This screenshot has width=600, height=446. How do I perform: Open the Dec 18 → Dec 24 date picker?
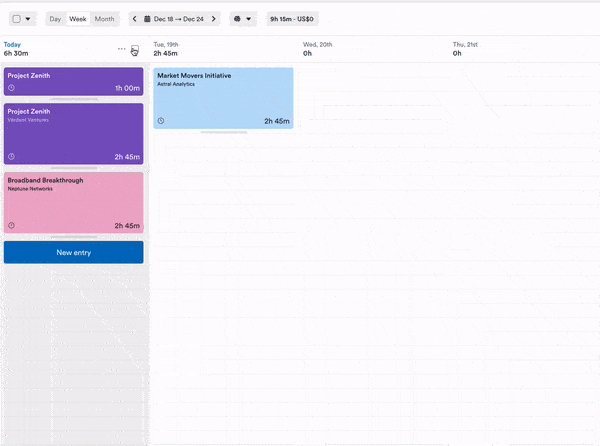point(174,19)
